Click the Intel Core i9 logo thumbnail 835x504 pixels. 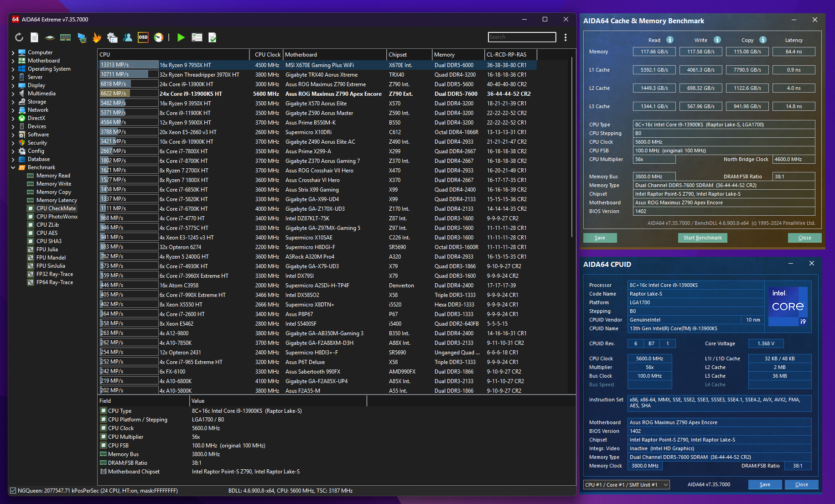[x=789, y=306]
